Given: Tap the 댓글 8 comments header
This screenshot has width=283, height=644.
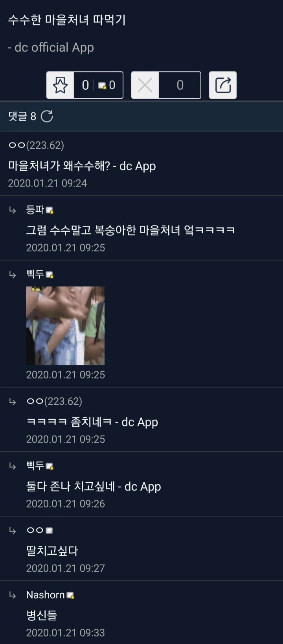Looking at the screenshot, I should pyautogui.click(x=22, y=116).
